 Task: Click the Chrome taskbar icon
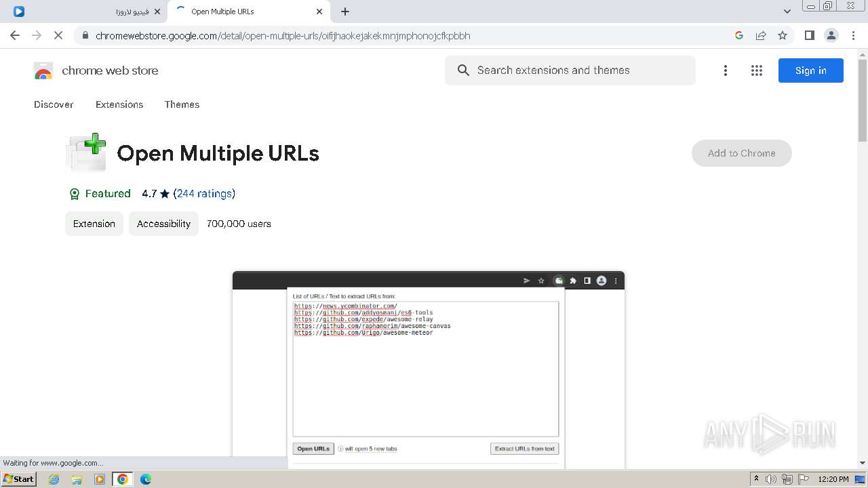pyautogui.click(x=123, y=479)
